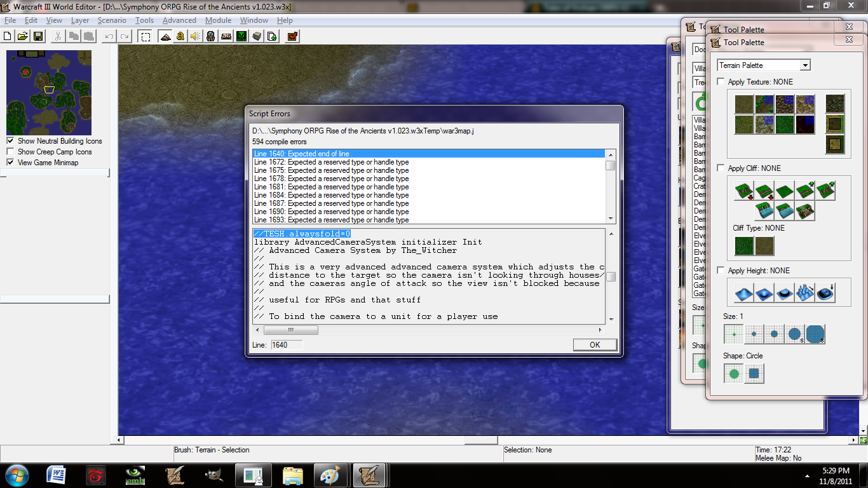Open Paint from the taskbar
868x488 pixels.
pyautogui.click(x=329, y=475)
